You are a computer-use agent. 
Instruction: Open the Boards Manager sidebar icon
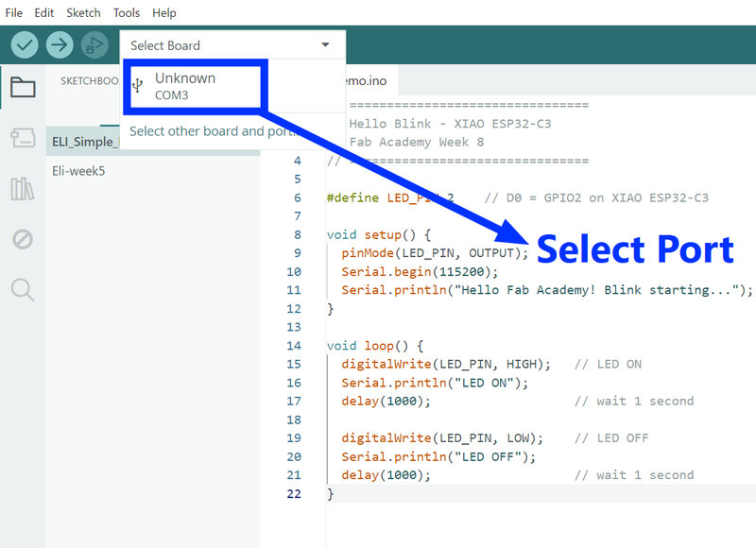pyautogui.click(x=23, y=138)
